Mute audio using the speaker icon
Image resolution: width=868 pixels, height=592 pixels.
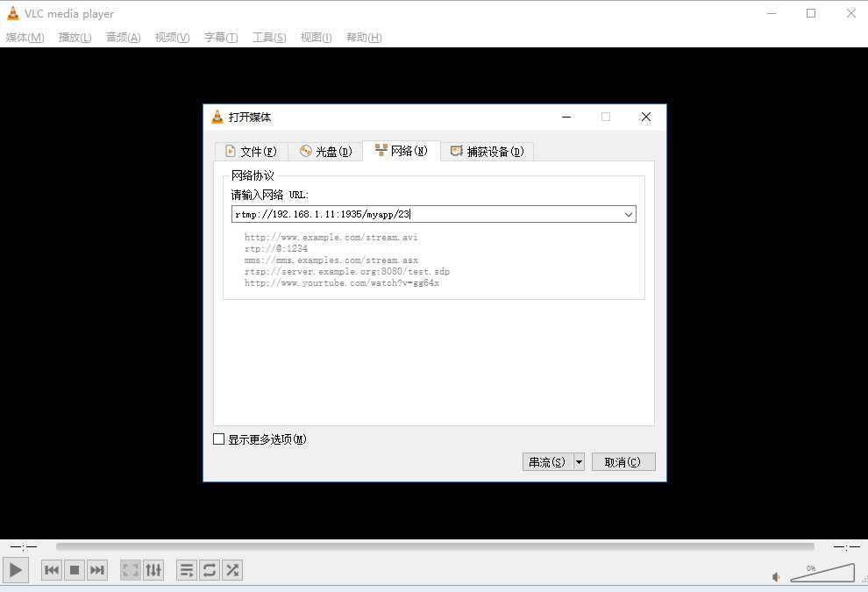[776, 577]
